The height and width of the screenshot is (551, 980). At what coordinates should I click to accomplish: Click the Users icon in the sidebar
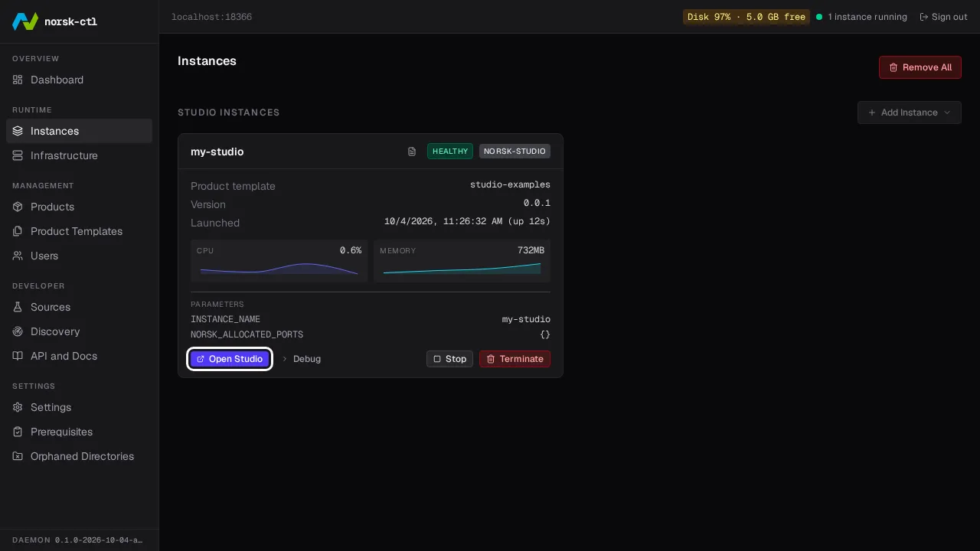(18, 256)
